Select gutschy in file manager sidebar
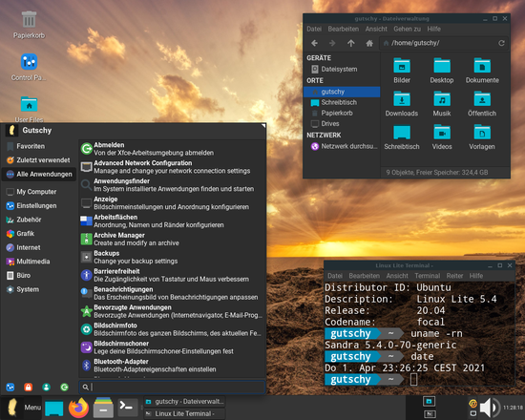This screenshot has height=420, width=525. point(342,92)
